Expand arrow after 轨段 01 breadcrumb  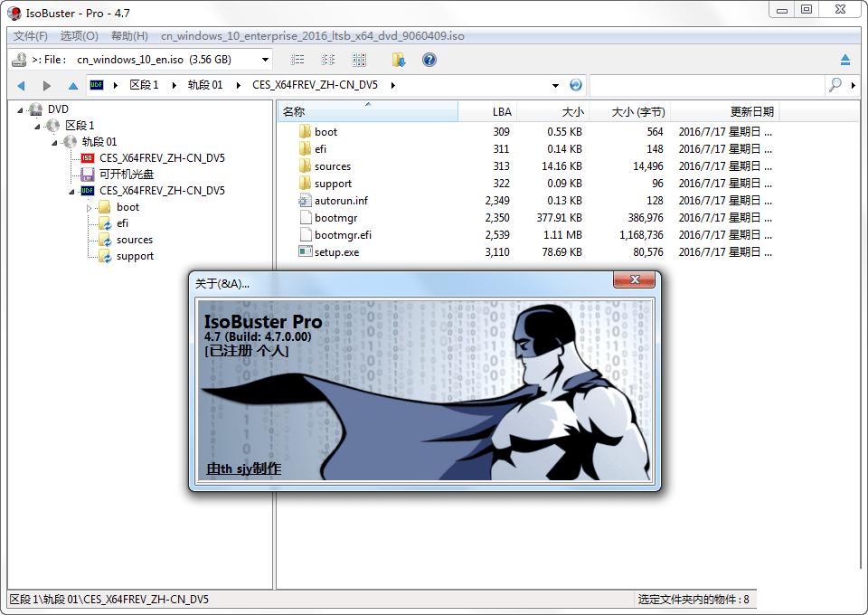coord(238,85)
